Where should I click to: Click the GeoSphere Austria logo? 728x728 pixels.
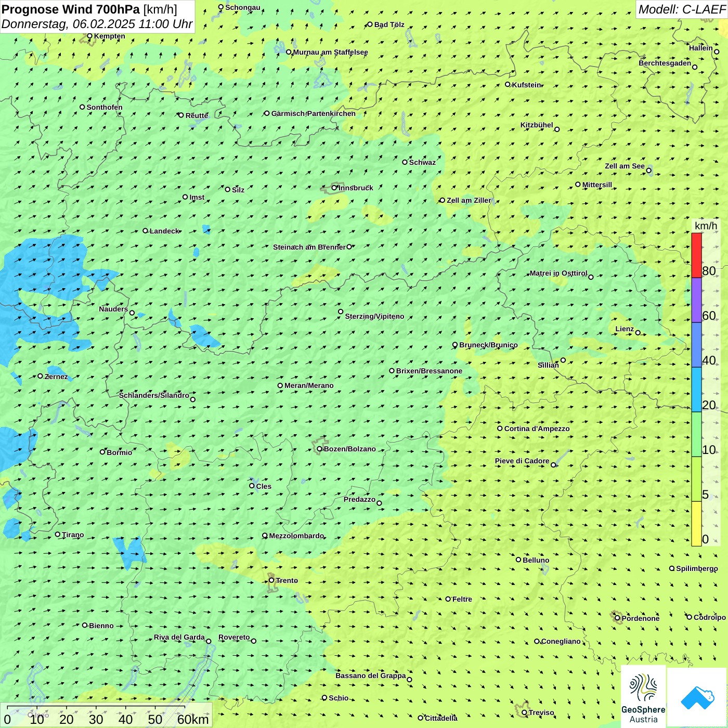click(643, 697)
